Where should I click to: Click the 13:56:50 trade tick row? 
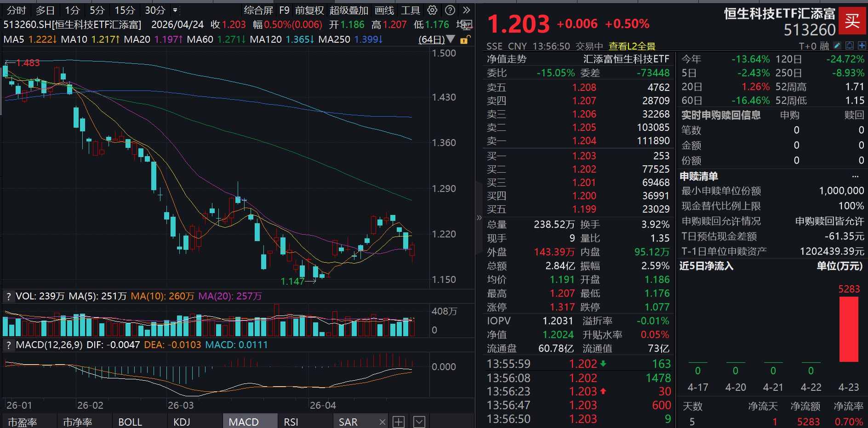coord(578,419)
